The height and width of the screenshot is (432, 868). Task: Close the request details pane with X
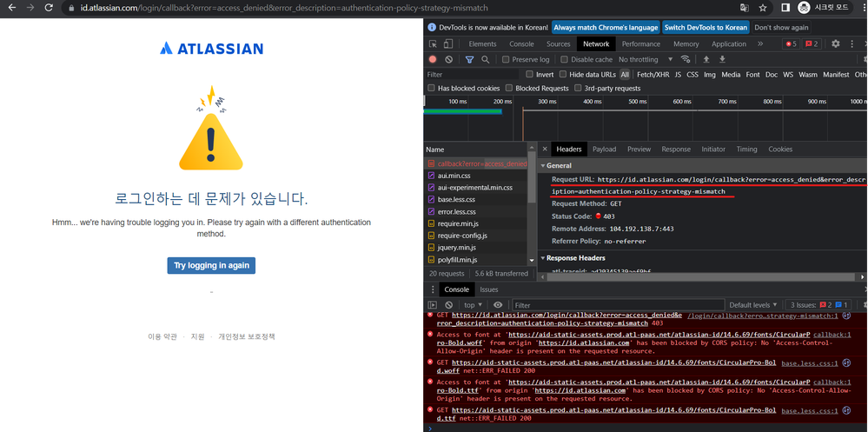tap(545, 149)
